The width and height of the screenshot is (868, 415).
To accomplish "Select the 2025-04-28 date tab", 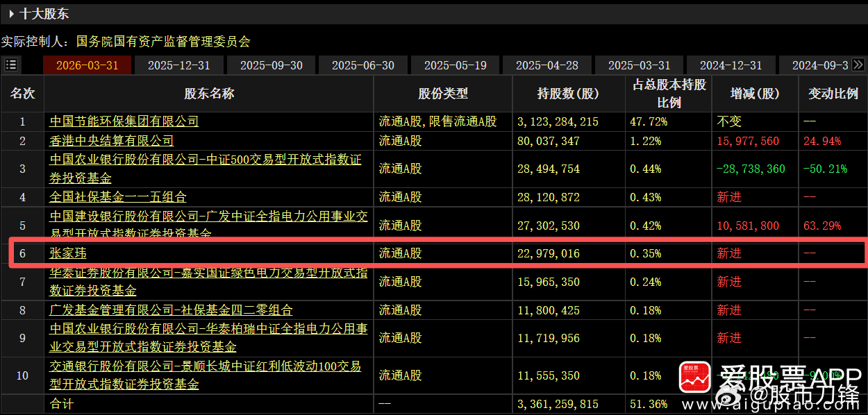I will 546,65.
